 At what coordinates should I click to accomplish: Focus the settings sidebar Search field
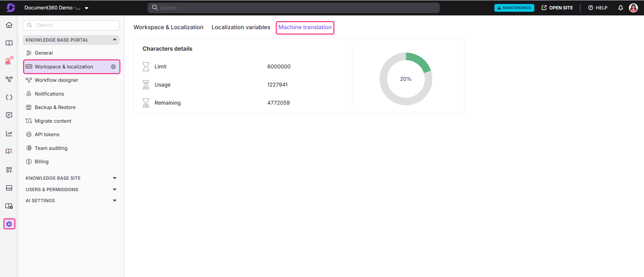(71, 25)
